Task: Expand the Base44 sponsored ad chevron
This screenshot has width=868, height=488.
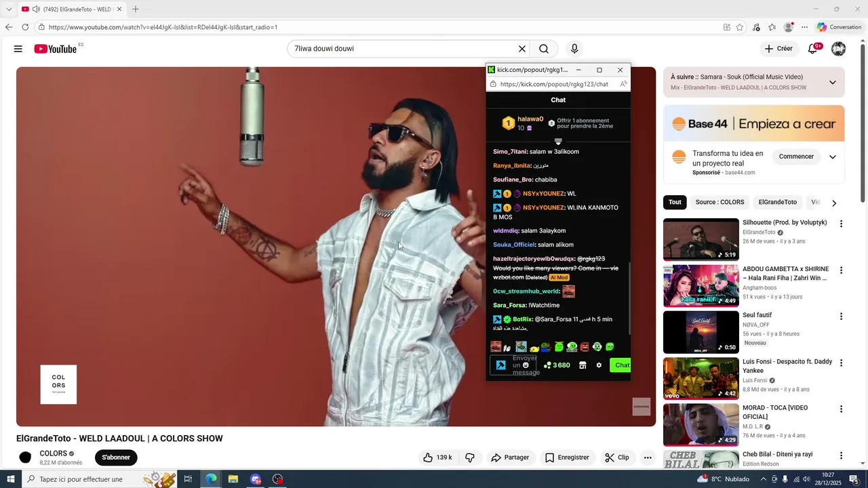Action: click(x=833, y=157)
